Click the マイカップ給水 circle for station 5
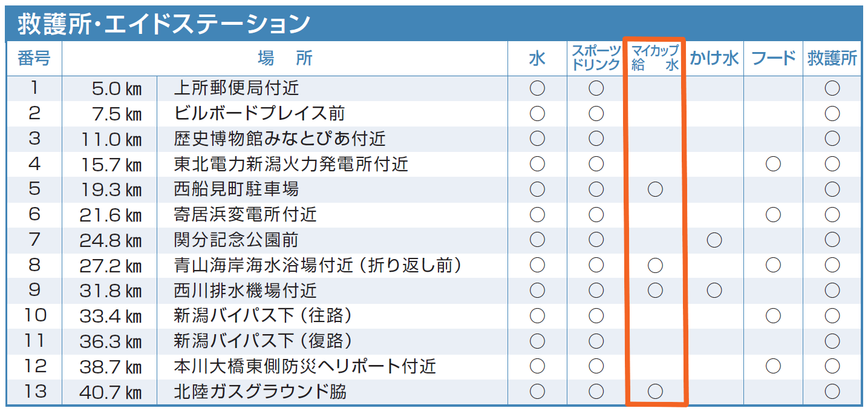The height and width of the screenshot is (411, 868). pos(655,189)
